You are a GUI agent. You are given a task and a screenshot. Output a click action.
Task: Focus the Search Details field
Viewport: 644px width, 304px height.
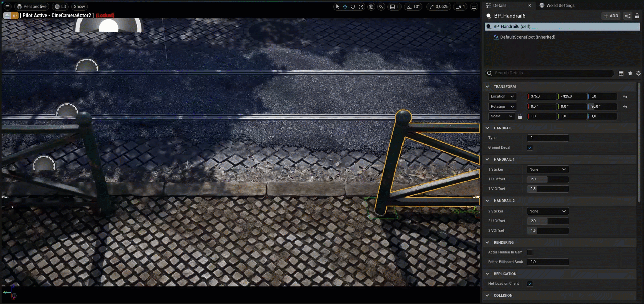pos(549,73)
